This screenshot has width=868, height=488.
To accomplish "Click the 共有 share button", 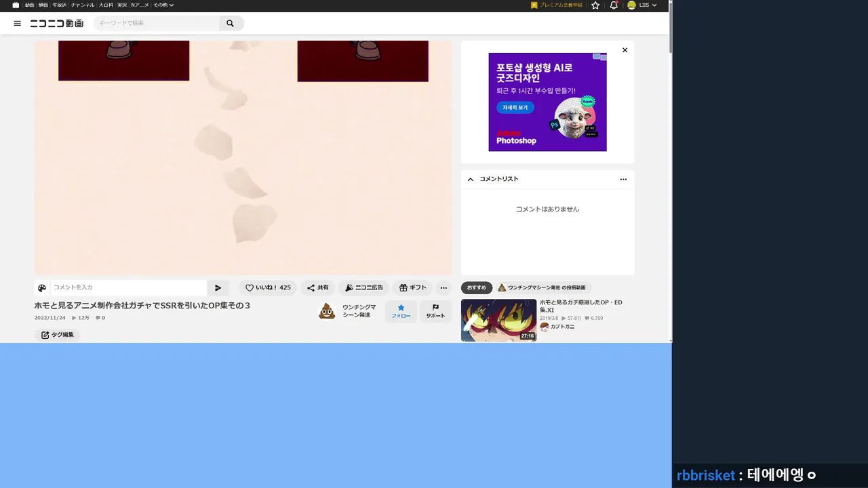I will click(x=318, y=287).
